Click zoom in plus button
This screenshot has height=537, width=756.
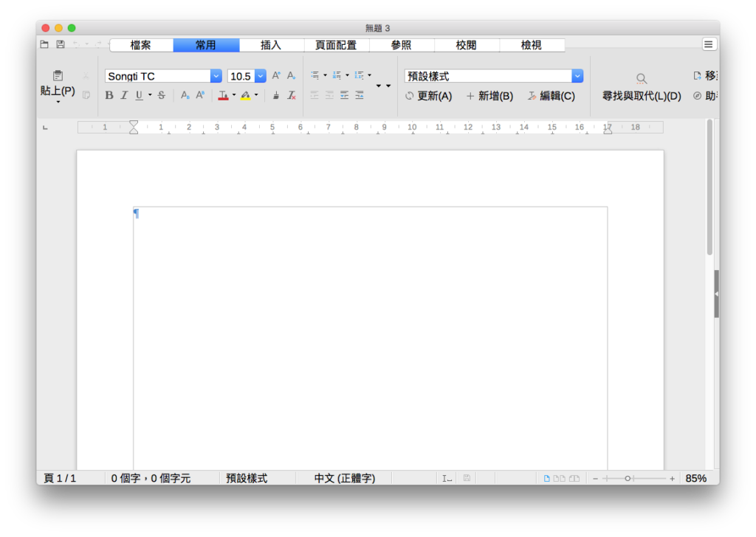tap(672, 478)
